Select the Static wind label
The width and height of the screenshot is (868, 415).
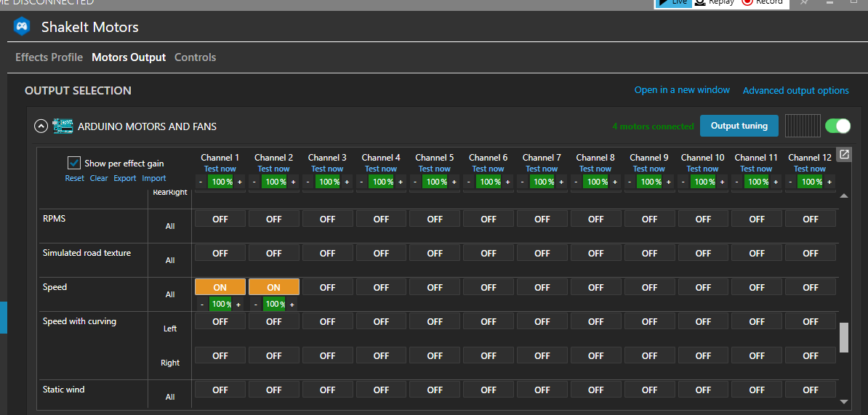[64, 389]
